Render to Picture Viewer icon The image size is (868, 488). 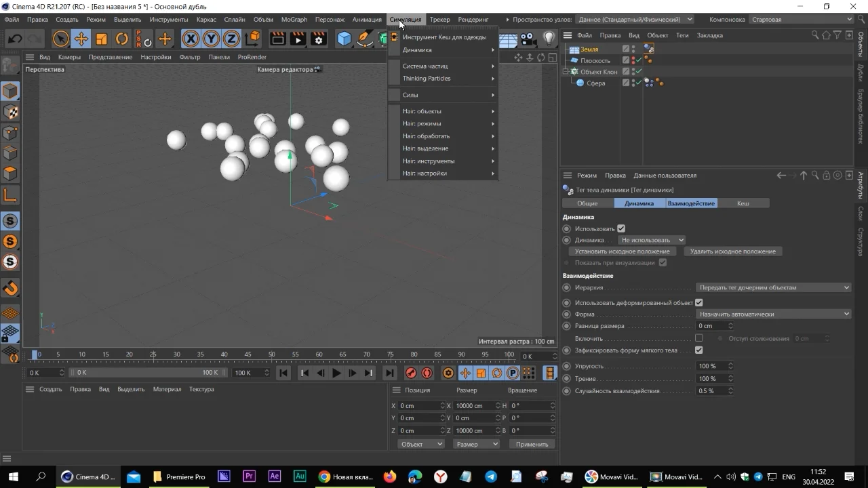pyautogui.click(x=298, y=39)
